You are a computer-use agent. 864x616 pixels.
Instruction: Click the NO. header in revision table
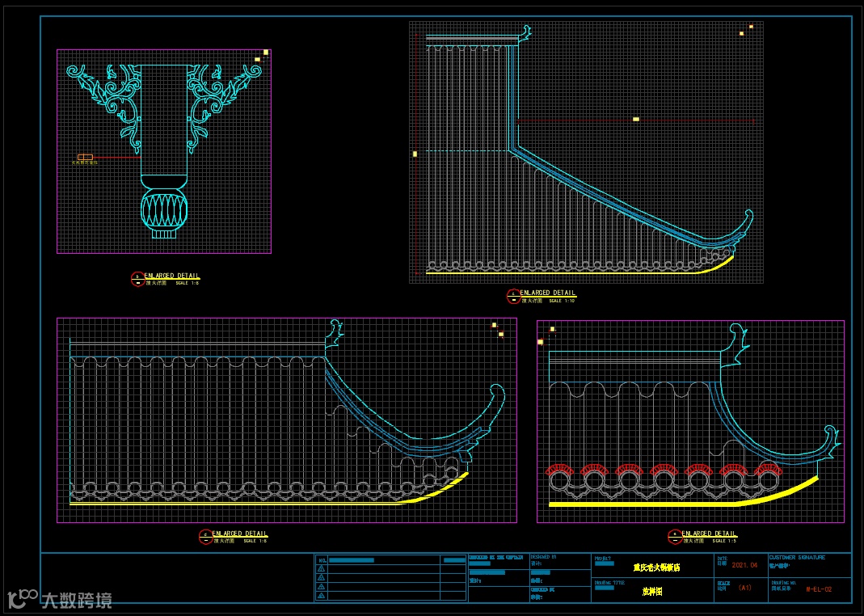323,560
